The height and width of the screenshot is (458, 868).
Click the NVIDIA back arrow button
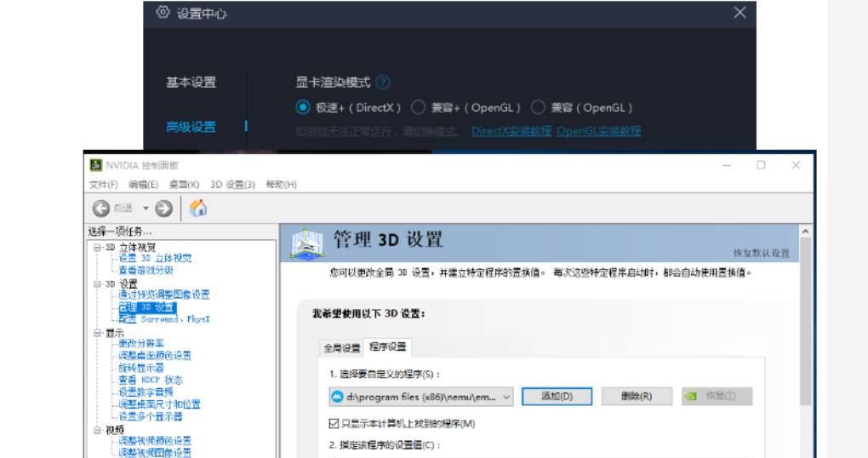point(100,209)
